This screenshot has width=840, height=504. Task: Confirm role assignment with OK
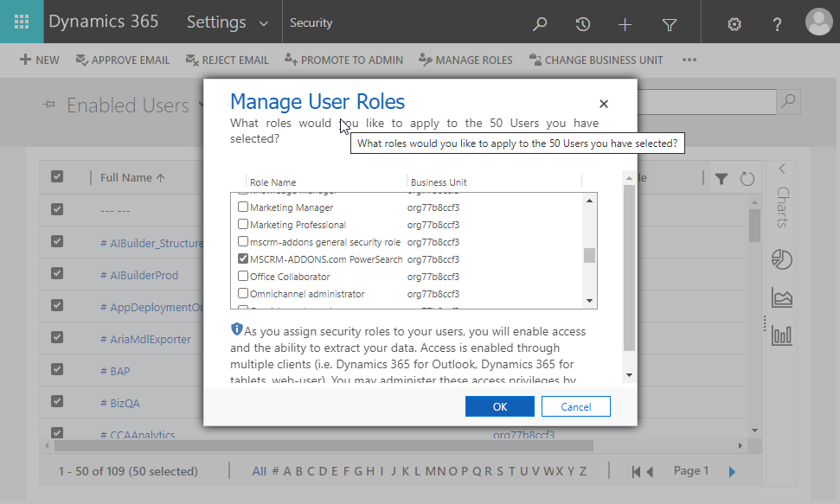(x=499, y=405)
